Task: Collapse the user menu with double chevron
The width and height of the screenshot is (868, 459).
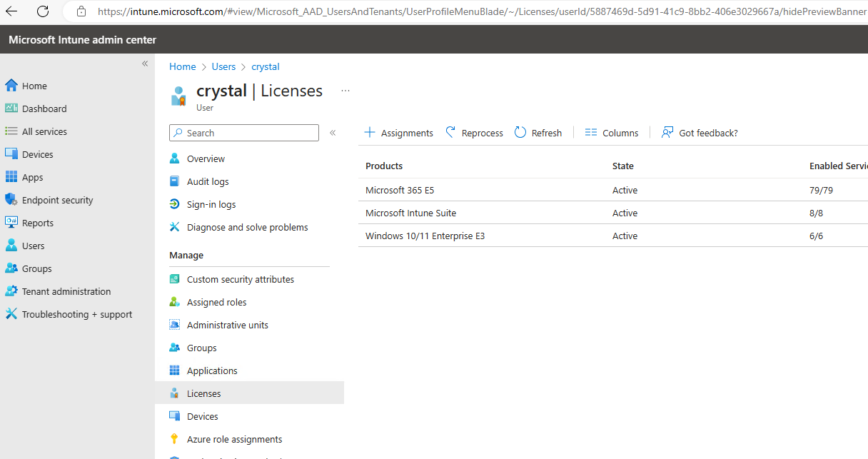Action: [333, 133]
